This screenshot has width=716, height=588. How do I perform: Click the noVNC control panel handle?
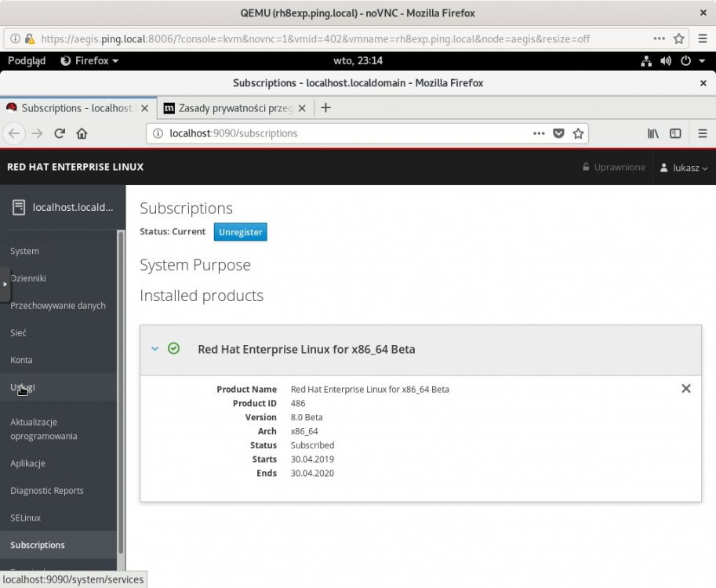pos(5,285)
